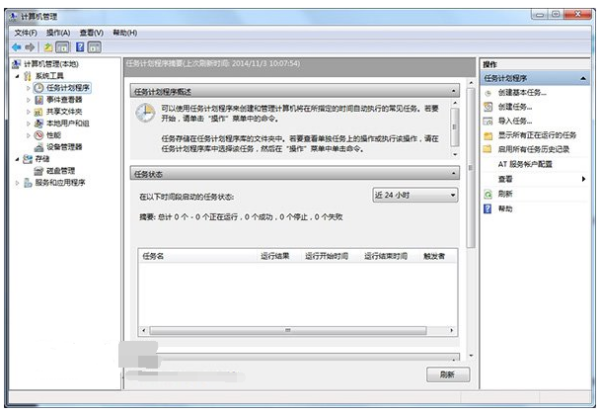The width and height of the screenshot is (600, 413).
Task: Expand the 任务计划程序 tree arrow
Action: coord(28,88)
